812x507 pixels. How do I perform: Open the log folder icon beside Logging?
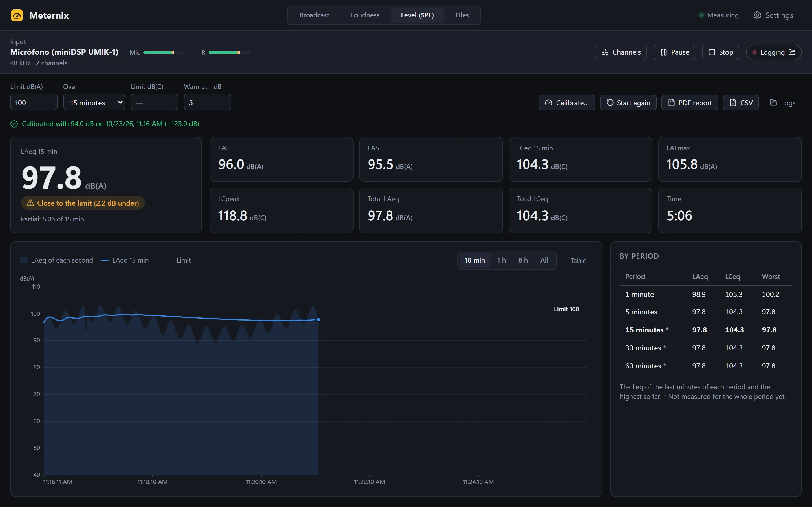(792, 52)
